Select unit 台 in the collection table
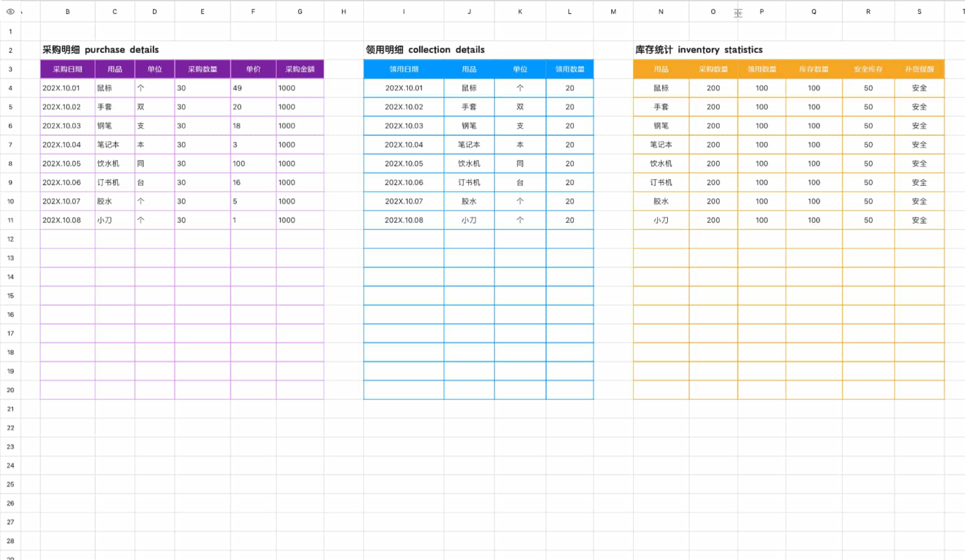 point(520,182)
